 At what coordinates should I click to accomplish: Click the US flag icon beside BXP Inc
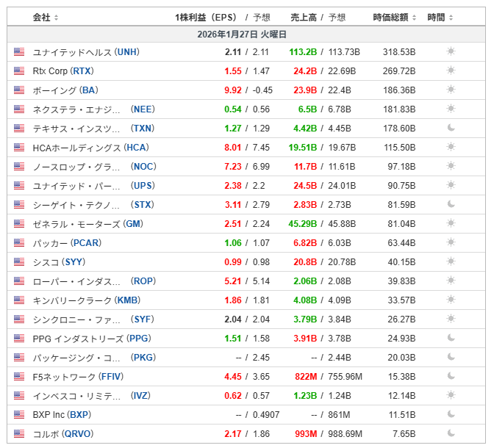[x=19, y=415]
